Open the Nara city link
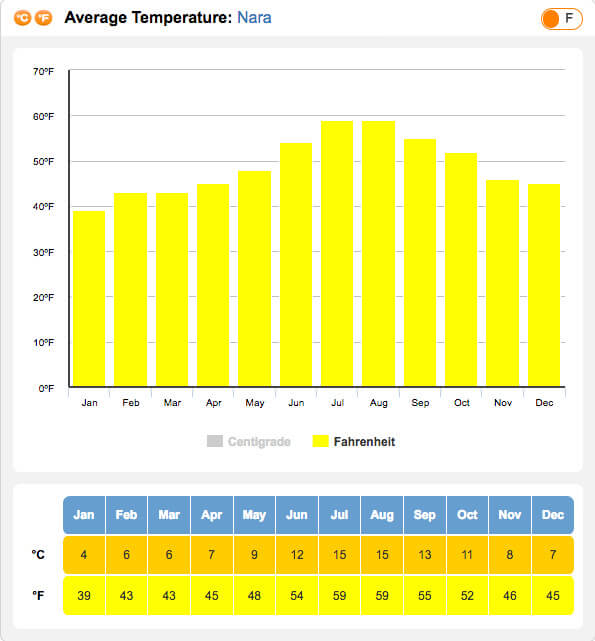 (254, 18)
